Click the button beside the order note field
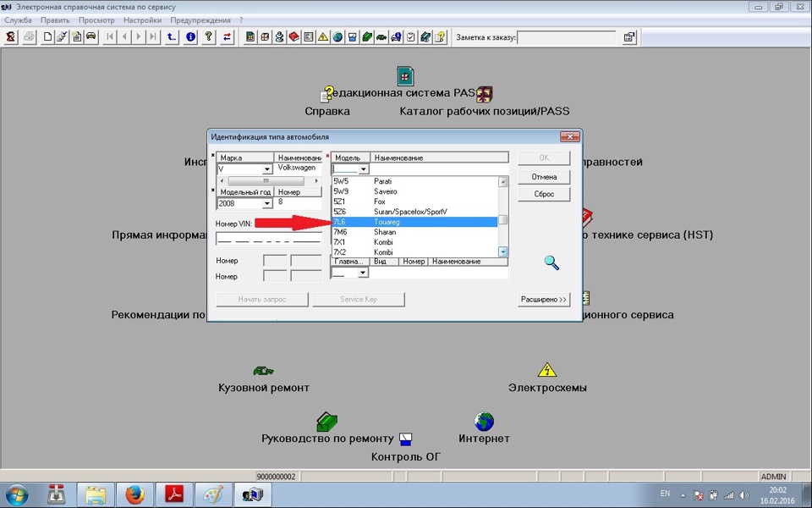This screenshot has width=812, height=508. point(629,36)
